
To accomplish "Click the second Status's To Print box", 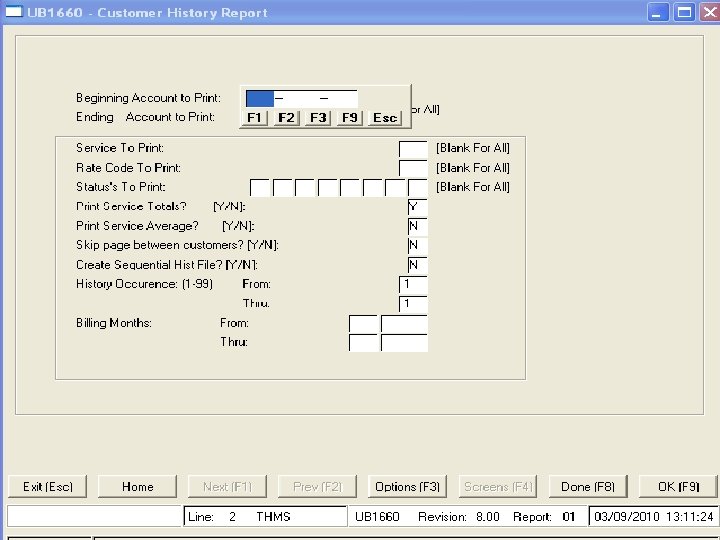I will pos(282,188).
